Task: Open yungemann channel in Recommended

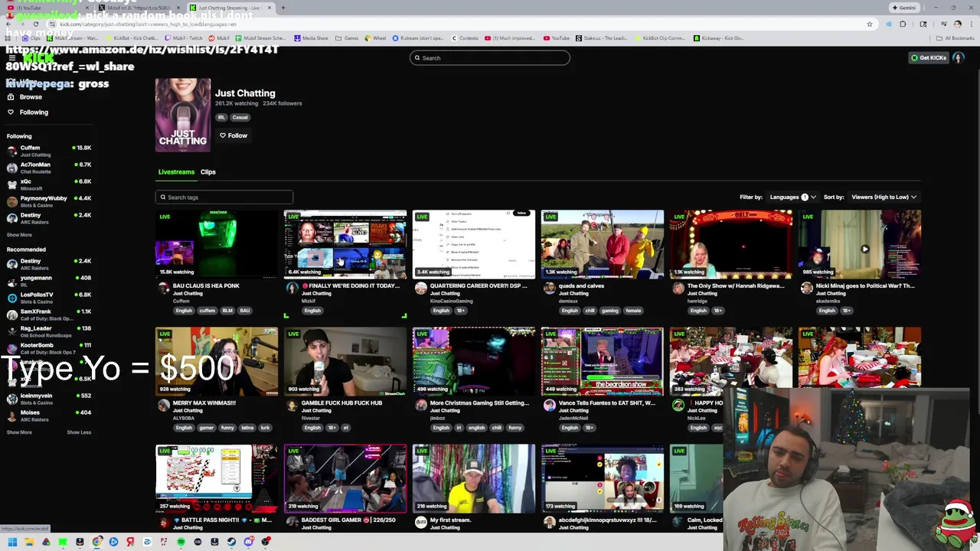Action: [49, 281]
